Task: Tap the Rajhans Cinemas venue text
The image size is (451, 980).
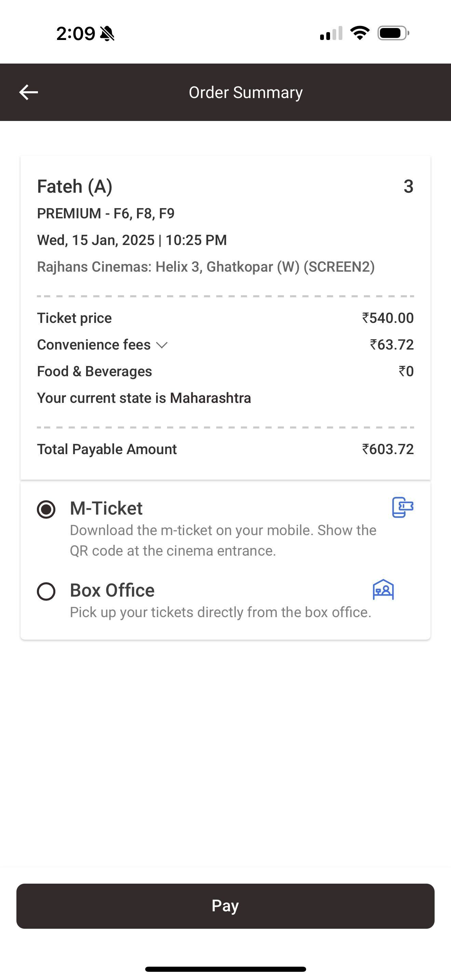Action: (x=206, y=267)
